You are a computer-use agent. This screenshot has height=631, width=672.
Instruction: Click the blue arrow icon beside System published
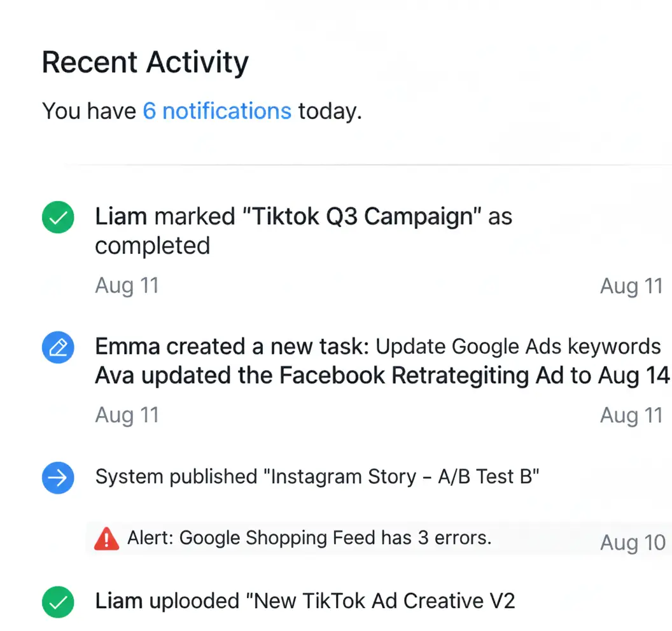58,478
